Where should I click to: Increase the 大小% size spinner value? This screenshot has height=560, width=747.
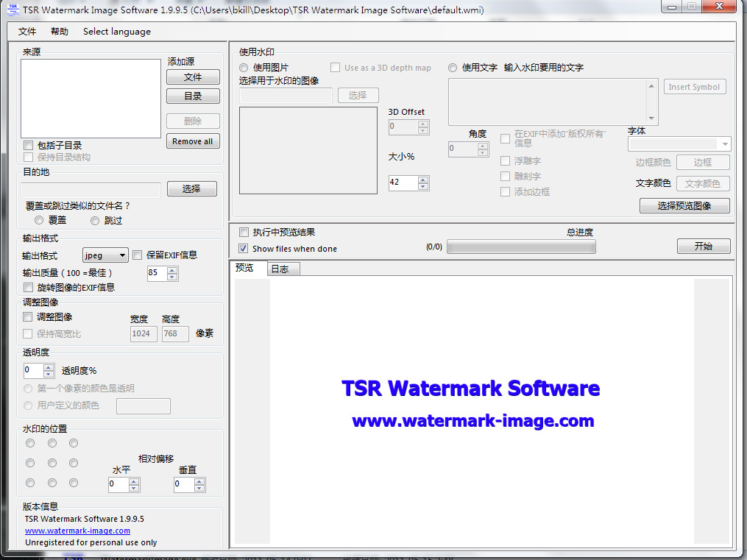coord(423,179)
